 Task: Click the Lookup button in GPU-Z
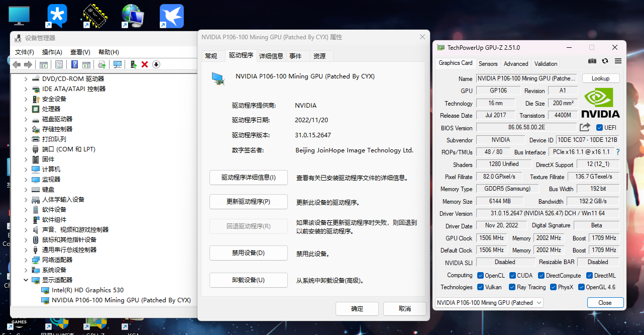tap(600, 78)
